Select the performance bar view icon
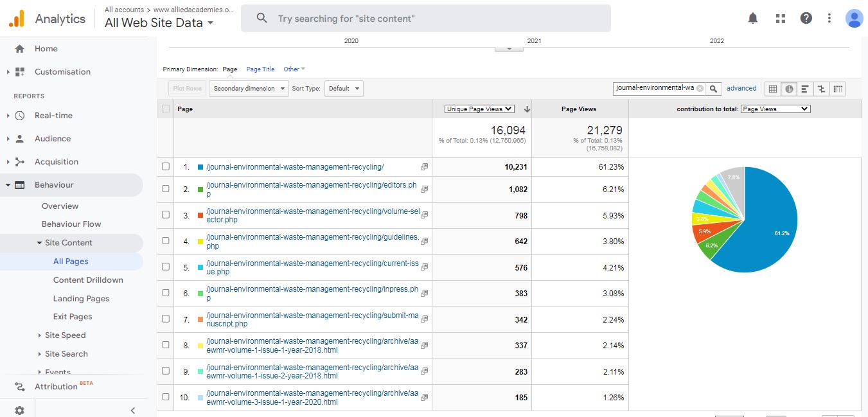 tap(805, 89)
